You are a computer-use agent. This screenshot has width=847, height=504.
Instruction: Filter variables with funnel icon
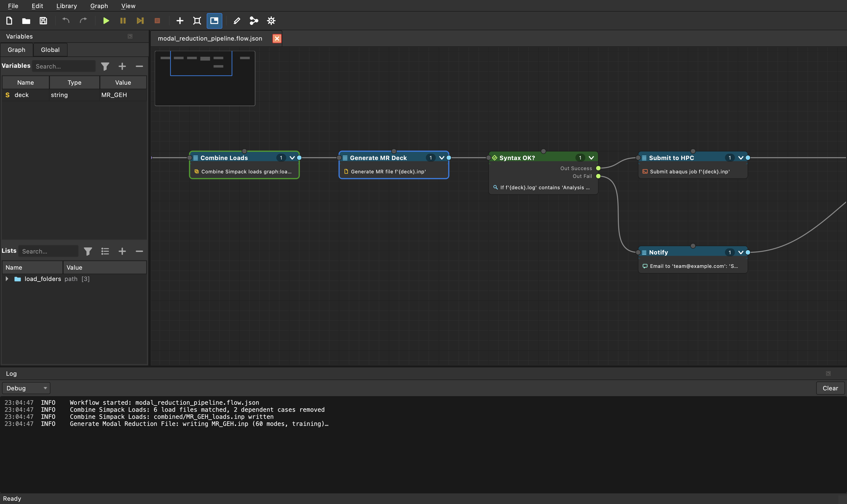[105, 66]
